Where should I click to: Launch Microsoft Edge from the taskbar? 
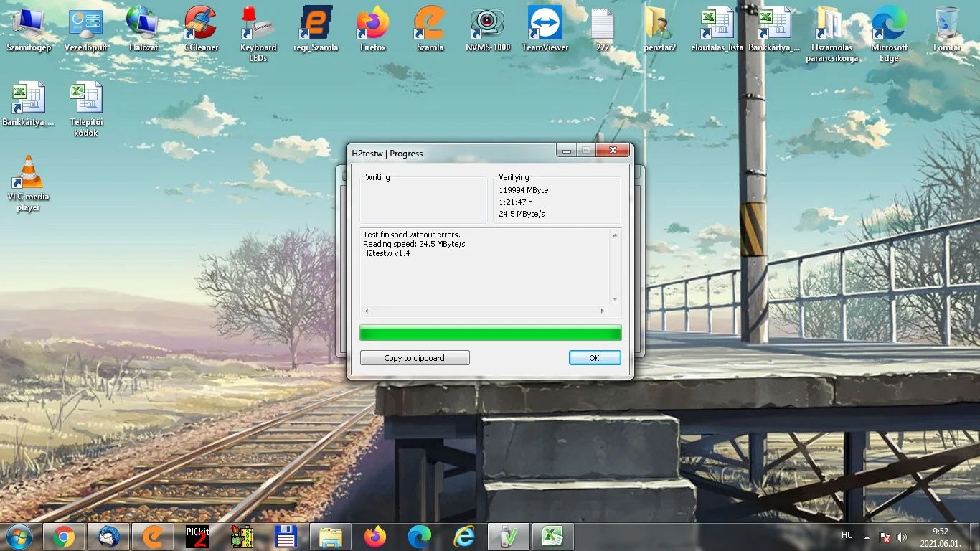coord(420,537)
